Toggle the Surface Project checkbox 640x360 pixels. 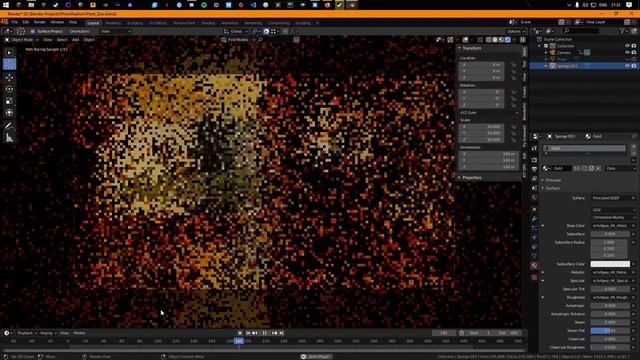click(33, 31)
